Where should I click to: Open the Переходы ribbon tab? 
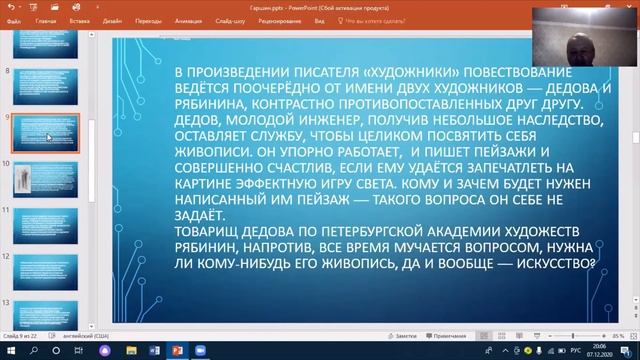click(148, 21)
